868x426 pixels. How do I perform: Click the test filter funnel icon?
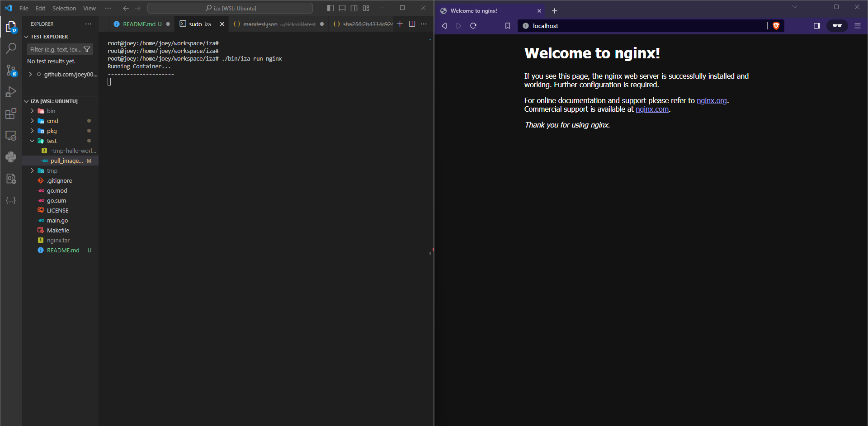[87, 49]
